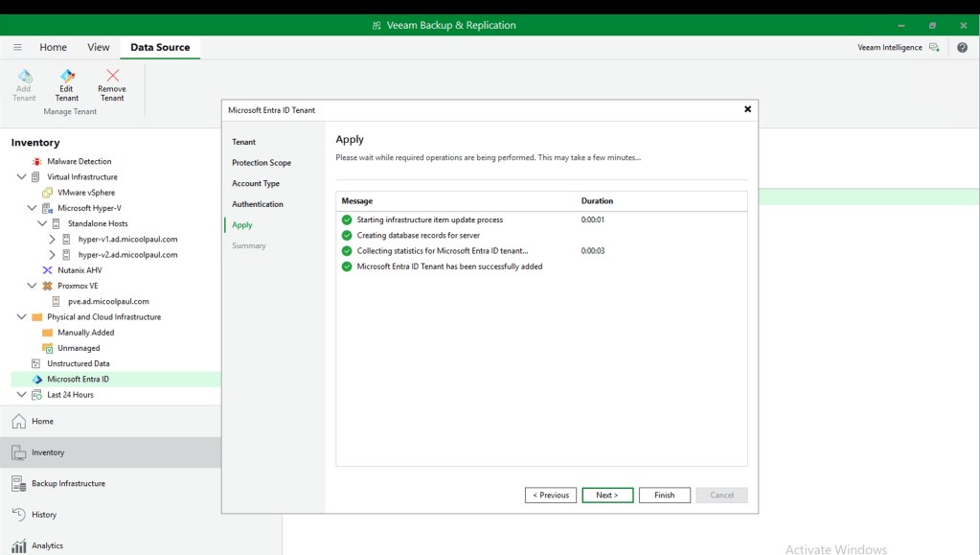Screen dimensions: 980x555
Task: Collapse the Proxmox VE tree node
Action: pos(32,286)
